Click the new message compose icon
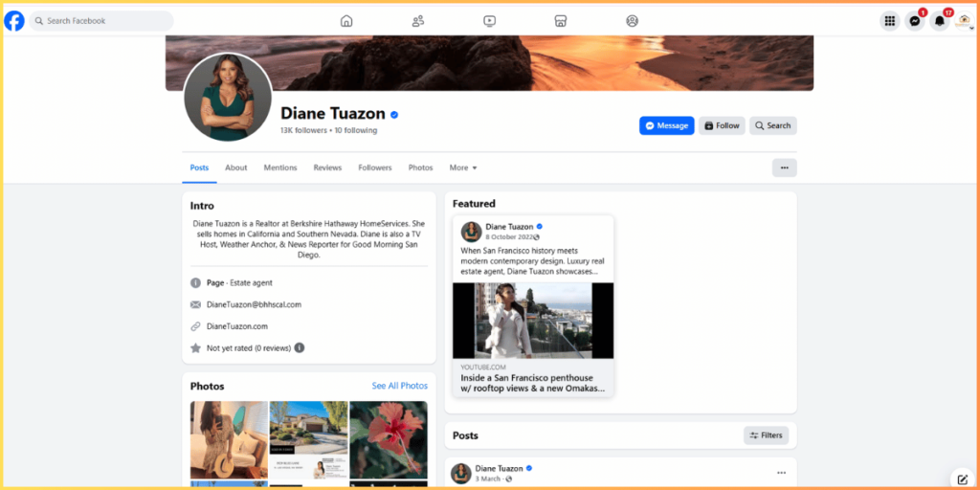 pyautogui.click(x=963, y=479)
